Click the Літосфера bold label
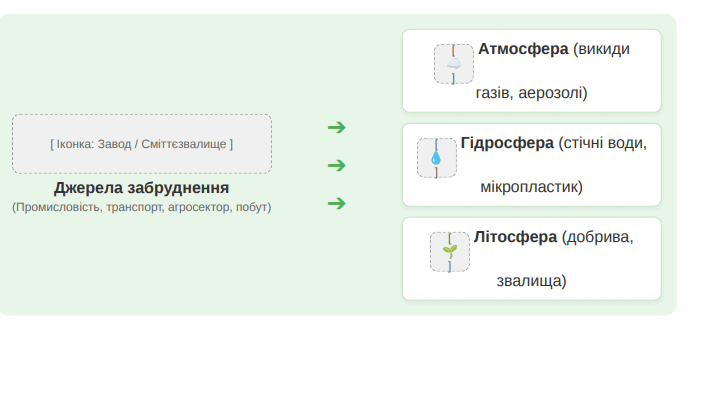 (515, 237)
